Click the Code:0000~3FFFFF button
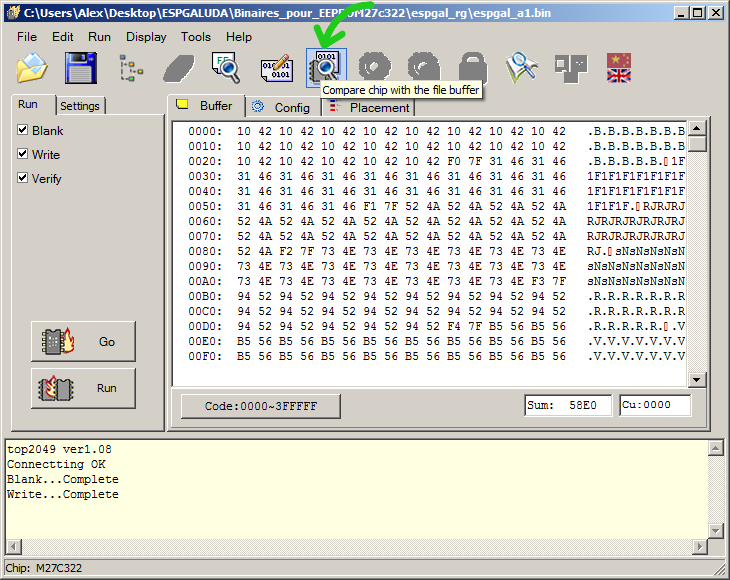Viewport: 730px width, 580px height. pos(260,406)
